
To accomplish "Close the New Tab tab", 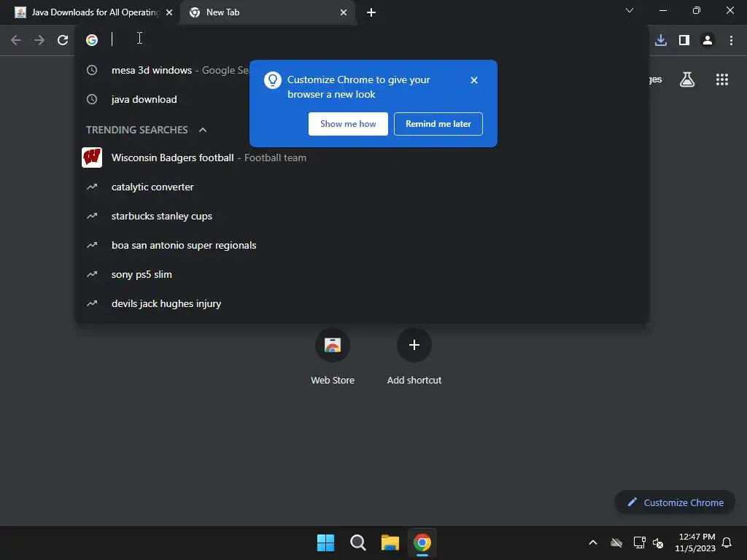I will coord(344,12).
